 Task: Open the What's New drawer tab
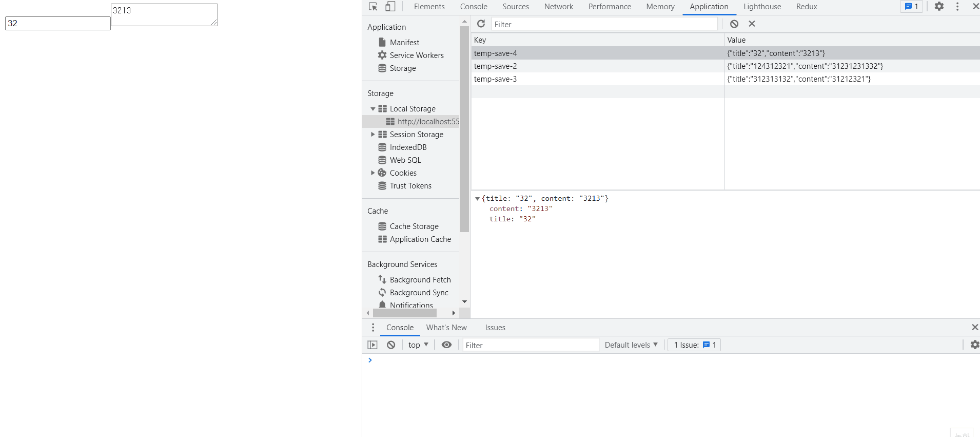446,328
